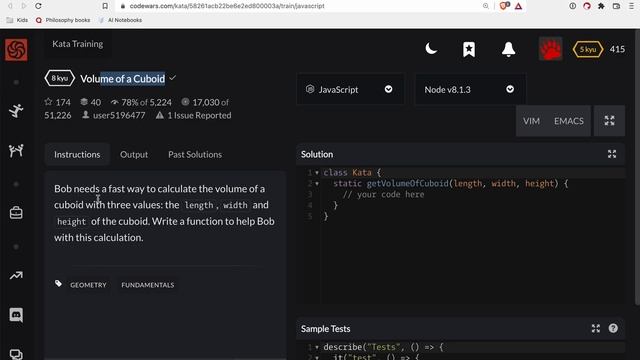Collapse the getVolumeOfCuboid fold arrow

pyautogui.click(x=317, y=184)
